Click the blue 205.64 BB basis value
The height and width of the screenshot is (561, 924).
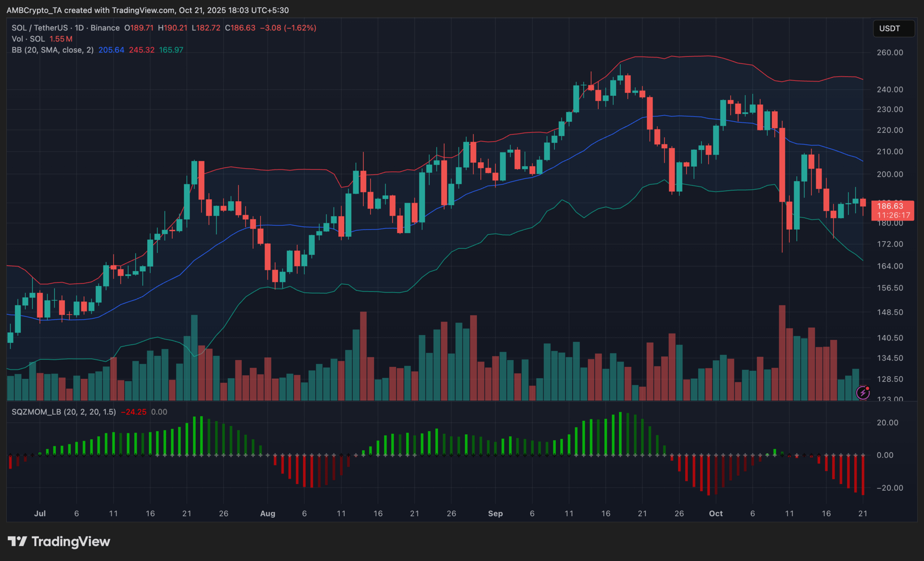(111, 50)
